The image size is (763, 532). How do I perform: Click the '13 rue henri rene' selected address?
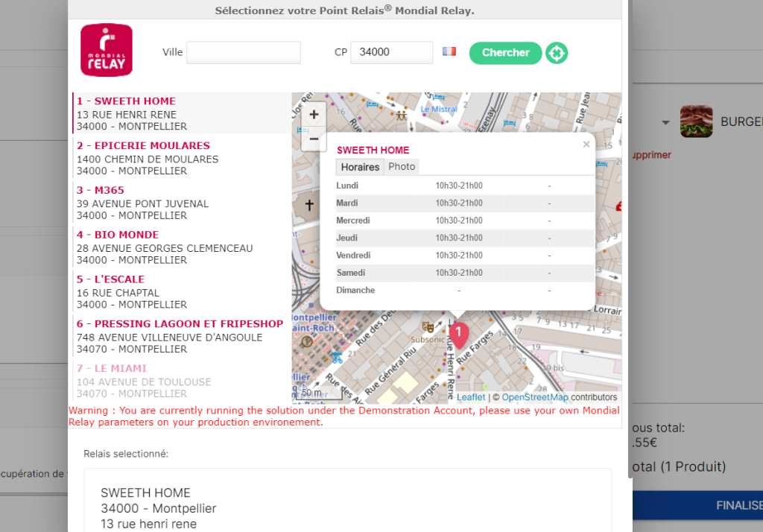click(x=149, y=524)
